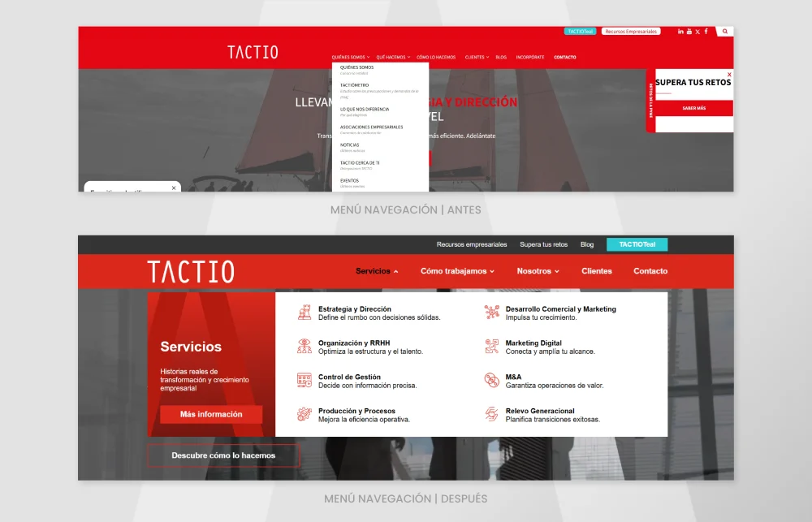Click the Marketing Digital icon

point(491,347)
